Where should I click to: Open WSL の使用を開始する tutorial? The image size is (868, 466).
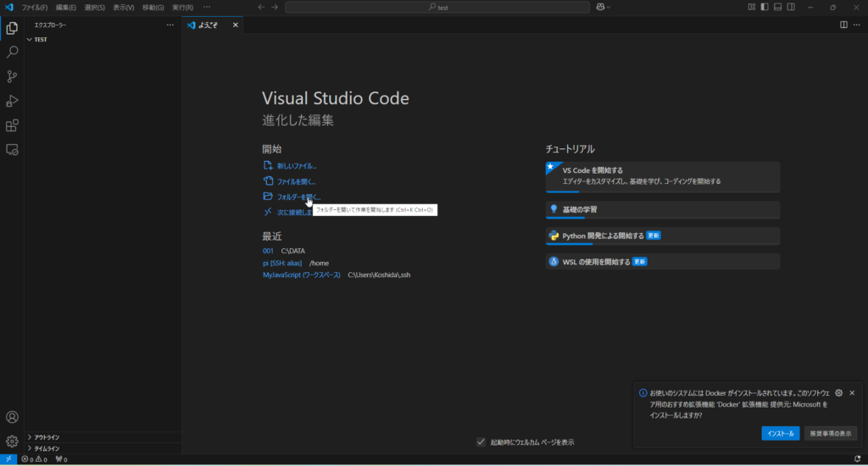(x=663, y=262)
